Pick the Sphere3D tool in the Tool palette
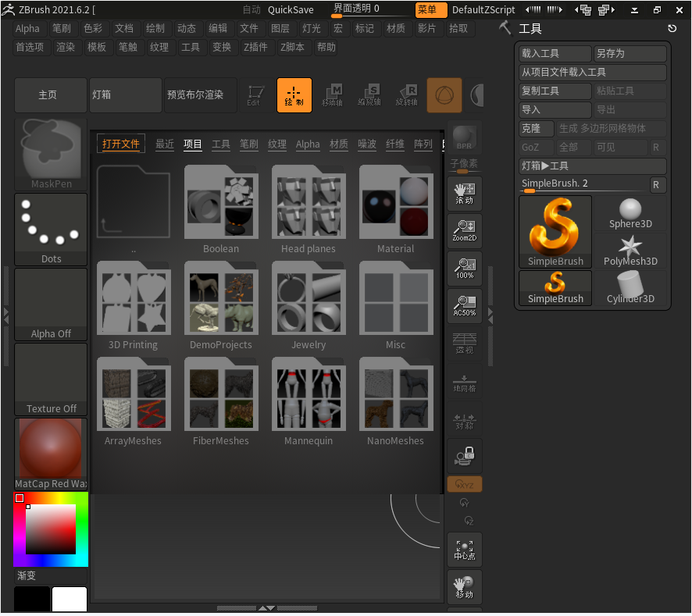Screen dimensions: 692x616 coord(630,212)
